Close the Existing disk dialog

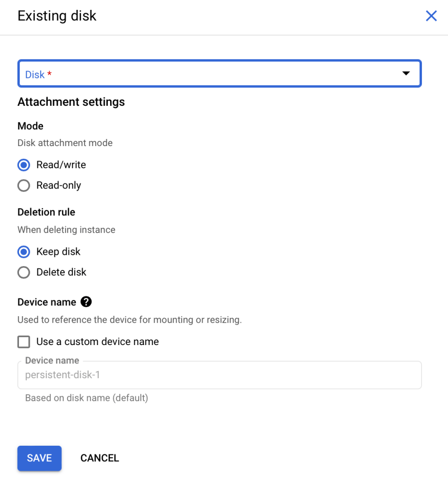pyautogui.click(x=431, y=16)
